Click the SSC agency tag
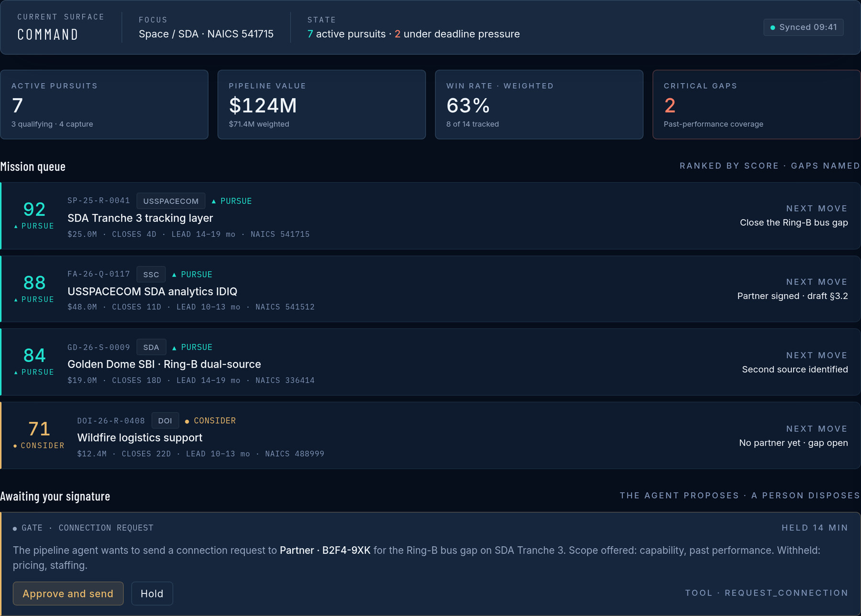 coord(151,275)
